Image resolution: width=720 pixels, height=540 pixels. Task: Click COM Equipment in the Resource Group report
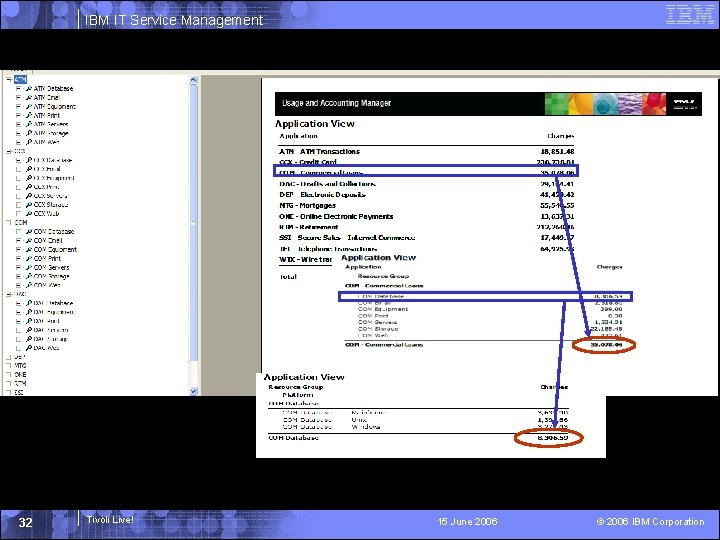(x=383, y=309)
